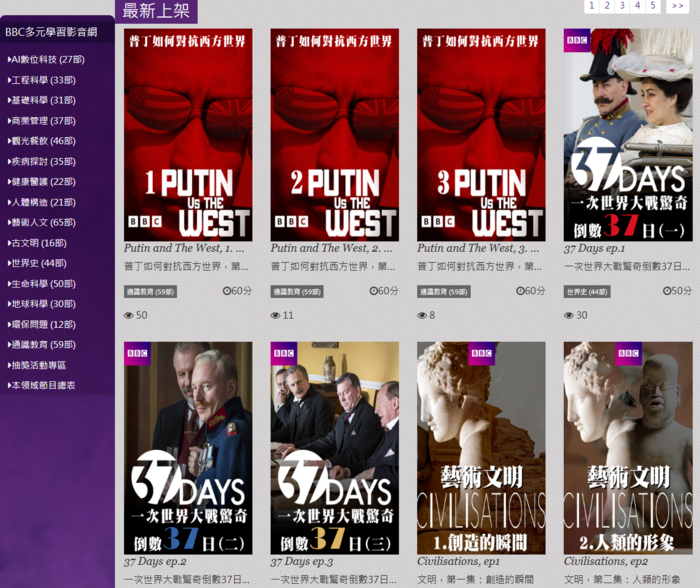Click the Civilisations, ep2 title
This screenshot has height=588, width=700.
coord(605,561)
